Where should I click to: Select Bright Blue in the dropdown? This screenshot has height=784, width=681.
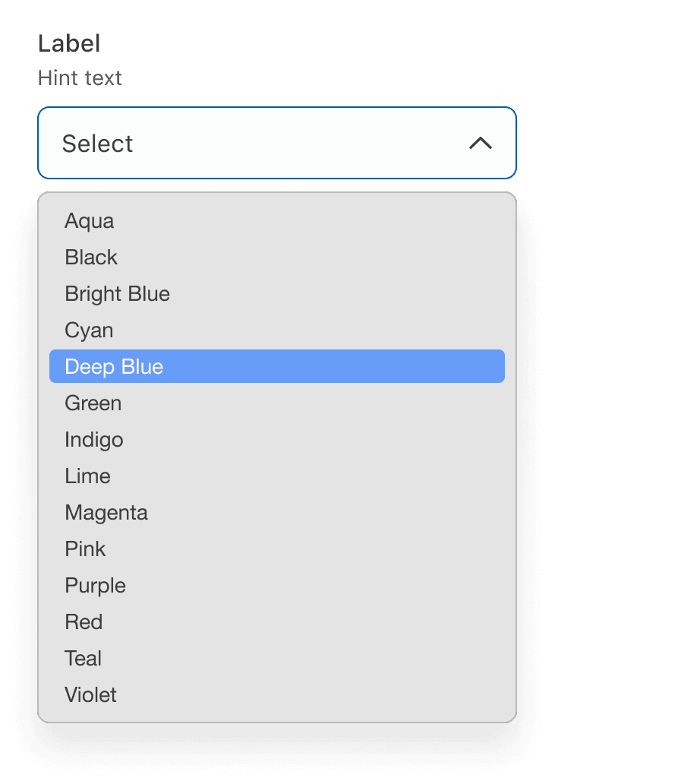pyautogui.click(x=118, y=294)
